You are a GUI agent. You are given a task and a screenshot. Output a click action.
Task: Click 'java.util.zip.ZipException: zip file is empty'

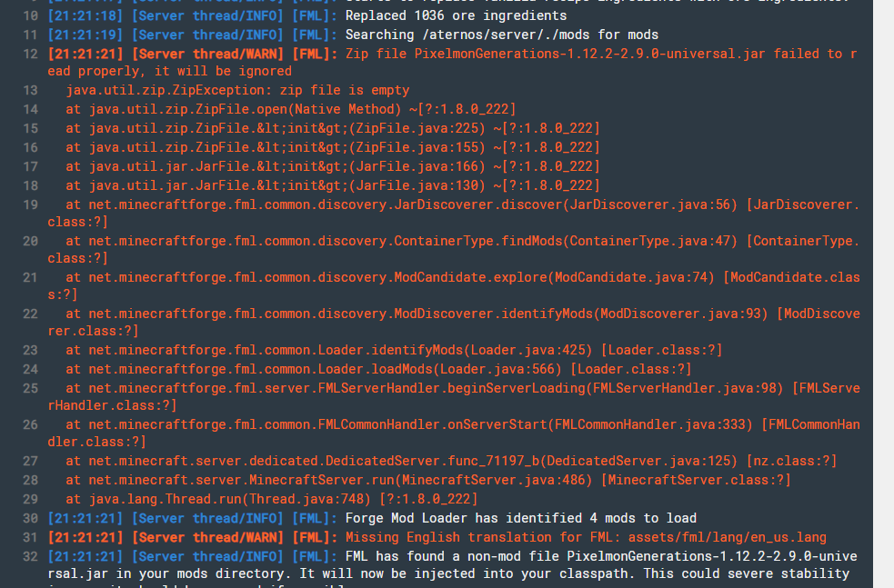tap(237, 91)
